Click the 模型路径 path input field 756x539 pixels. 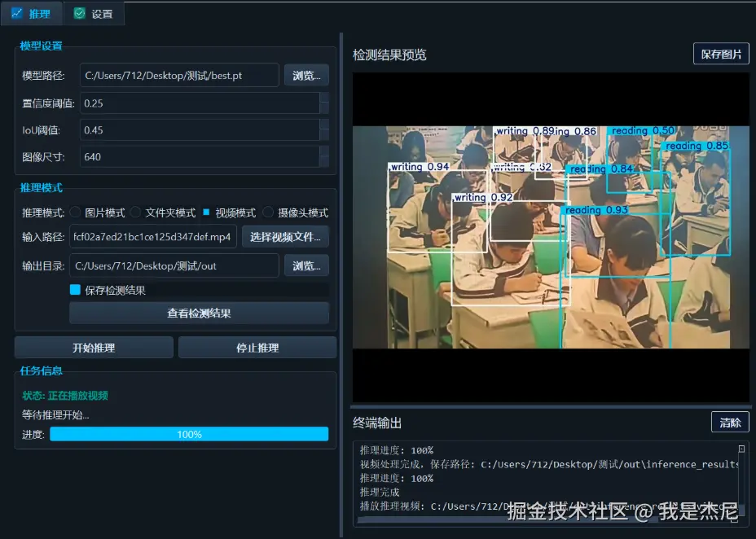pyautogui.click(x=179, y=75)
